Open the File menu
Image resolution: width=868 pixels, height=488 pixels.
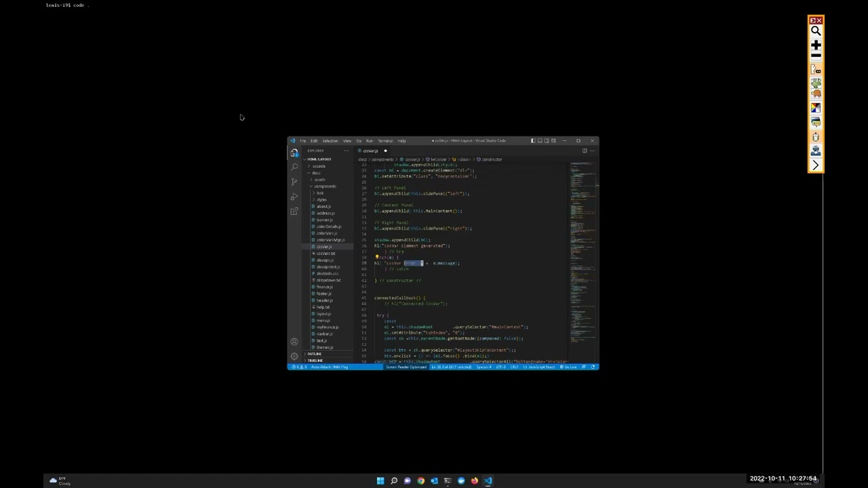tap(303, 141)
